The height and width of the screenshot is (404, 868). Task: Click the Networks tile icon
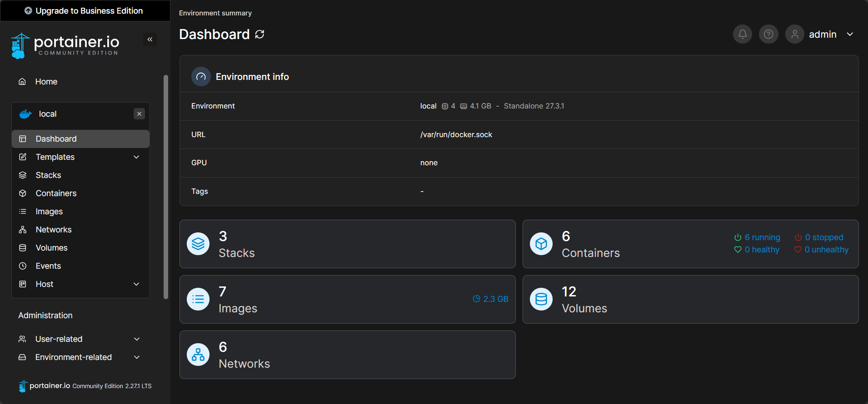click(x=198, y=355)
